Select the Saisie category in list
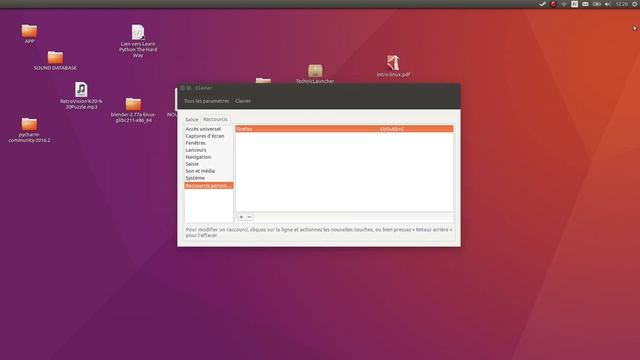The height and width of the screenshot is (360, 640). [209, 164]
